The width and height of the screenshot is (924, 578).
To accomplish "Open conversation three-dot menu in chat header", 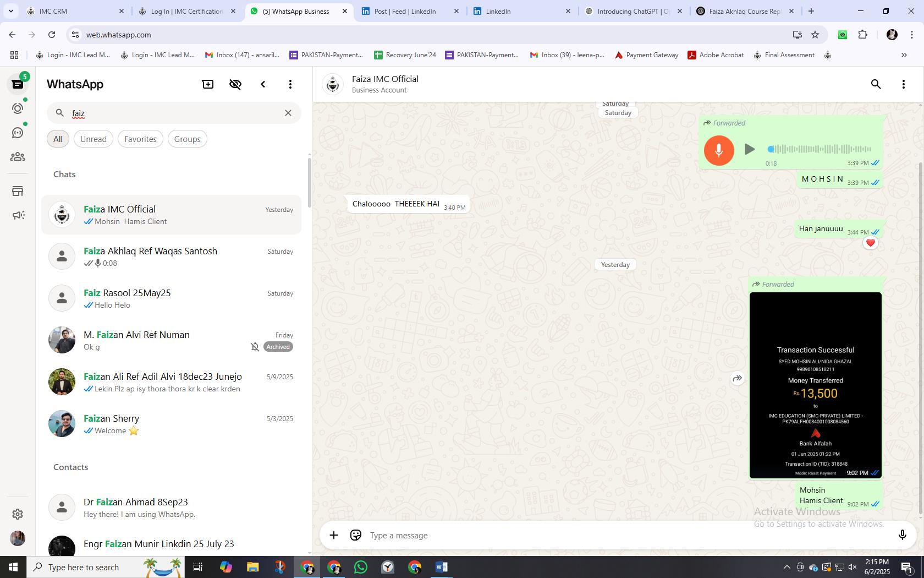I will point(904,84).
